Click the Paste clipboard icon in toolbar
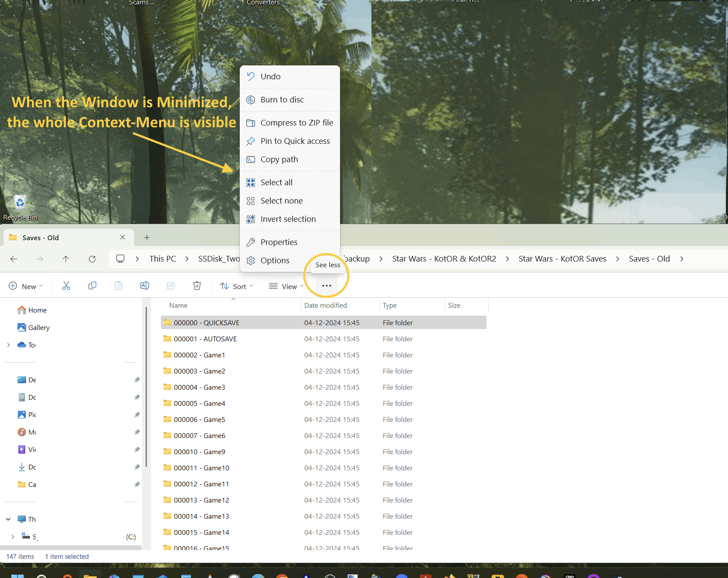This screenshot has height=578, width=728. click(119, 286)
